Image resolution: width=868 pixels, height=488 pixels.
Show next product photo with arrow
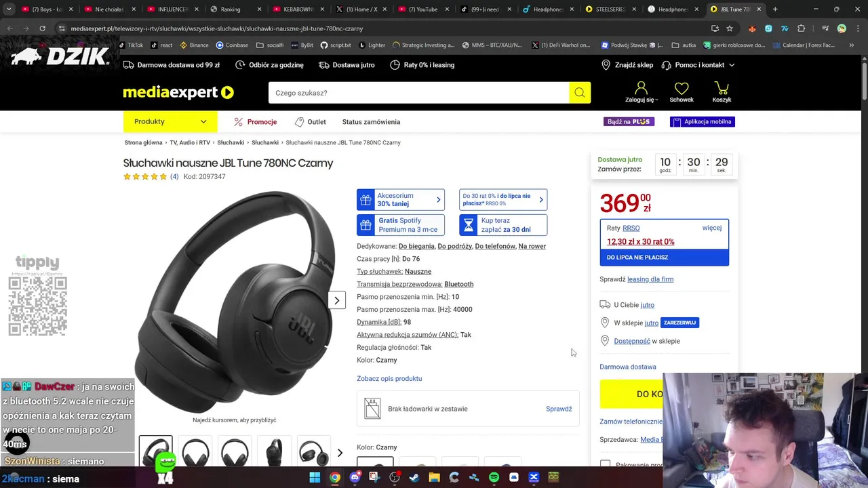[337, 300]
